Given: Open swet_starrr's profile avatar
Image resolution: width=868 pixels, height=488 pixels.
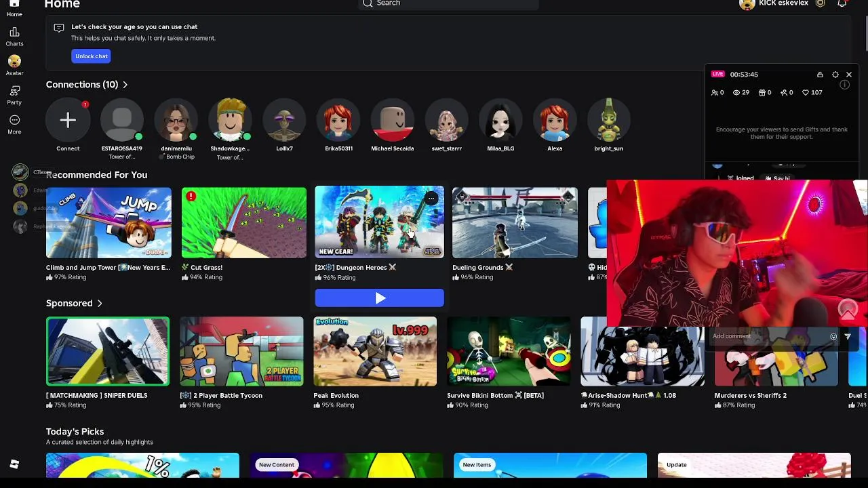Looking at the screenshot, I should (447, 121).
